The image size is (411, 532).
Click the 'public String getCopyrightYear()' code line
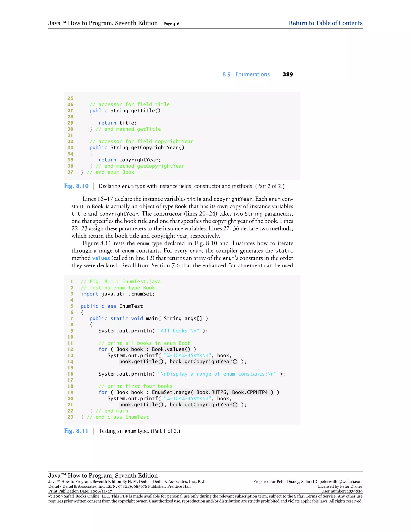click(x=137, y=148)
